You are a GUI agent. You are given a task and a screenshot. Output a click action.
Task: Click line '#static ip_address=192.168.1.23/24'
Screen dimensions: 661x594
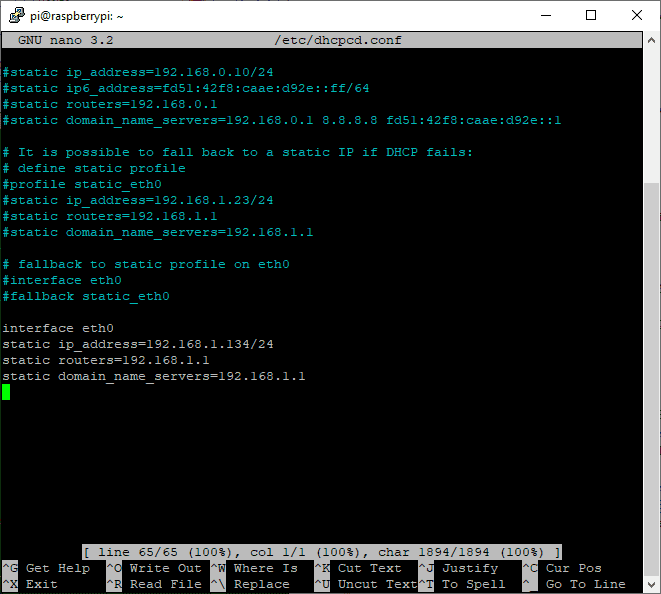pyautogui.click(x=138, y=200)
